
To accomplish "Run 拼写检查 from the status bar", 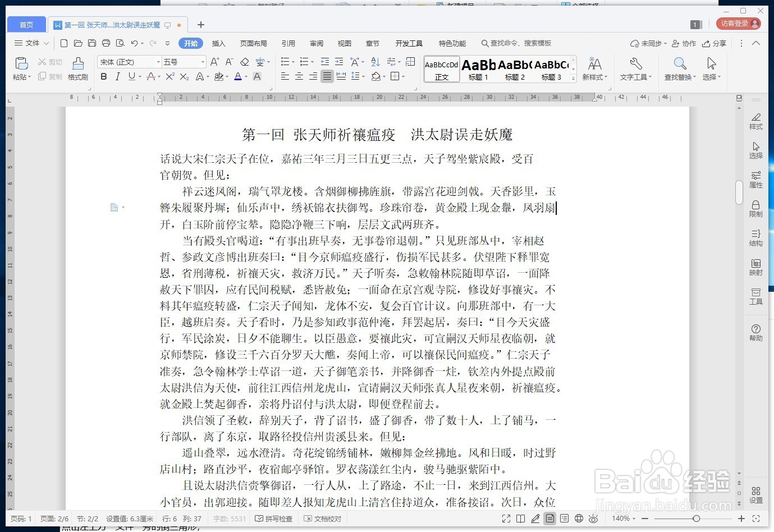I will pos(273,519).
